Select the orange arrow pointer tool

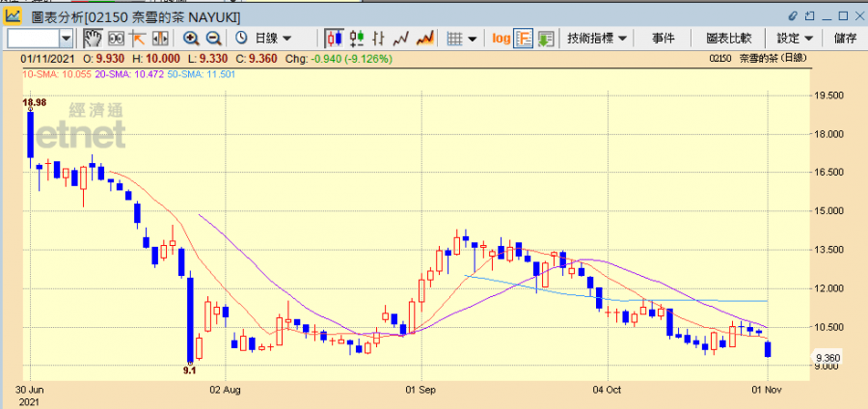click(137, 39)
